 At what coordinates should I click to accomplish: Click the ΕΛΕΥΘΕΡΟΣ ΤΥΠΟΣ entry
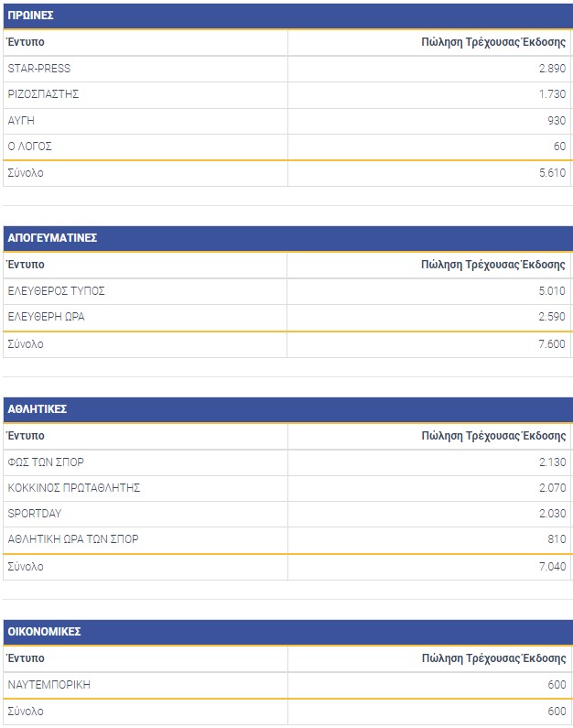point(56,291)
